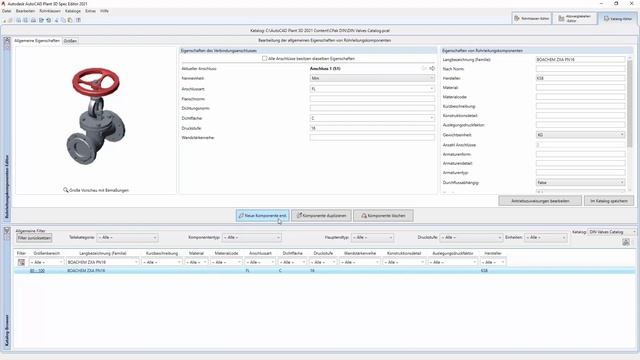This screenshot has width=640, height=360.
Task: Click the filter icon in the Filter column
Action: point(21,262)
